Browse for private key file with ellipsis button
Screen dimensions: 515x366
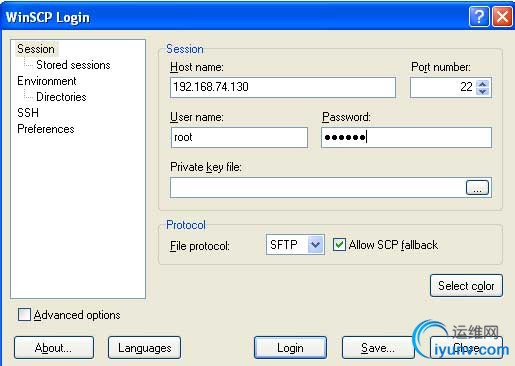[477, 188]
